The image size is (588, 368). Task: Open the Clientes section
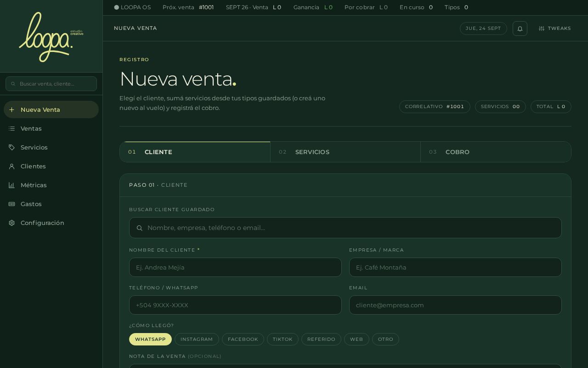51,166
